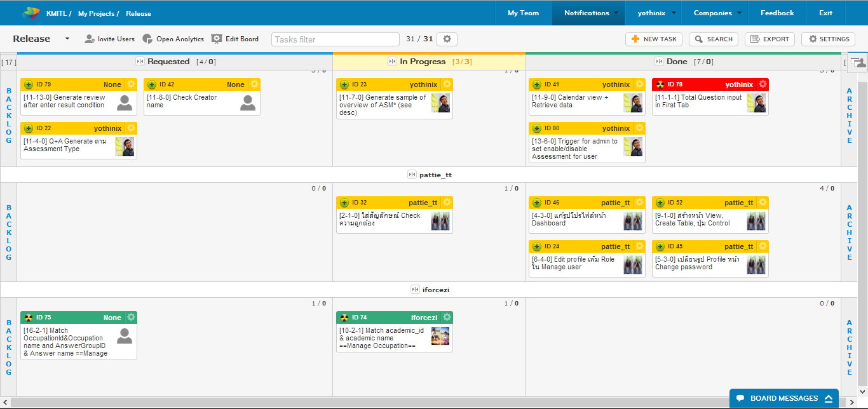Open the team chat sidebar icon above the vertical scrollbar
This screenshot has height=409, width=868.
coord(858,62)
